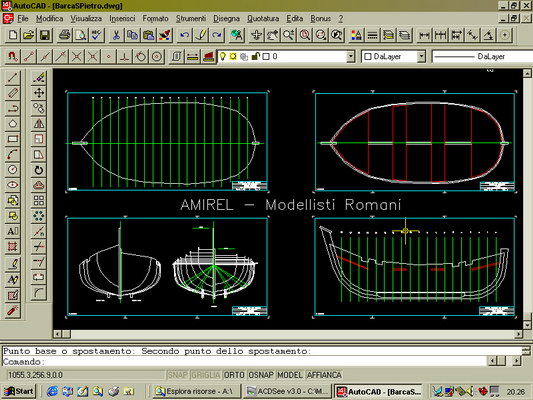The height and width of the screenshot is (400, 533).
Task: Activate the Zoom Window magnifier icon
Action: (320, 35)
